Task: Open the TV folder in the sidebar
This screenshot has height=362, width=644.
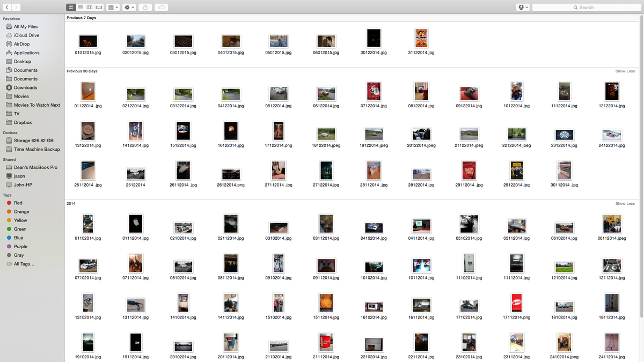Action: [x=17, y=114]
